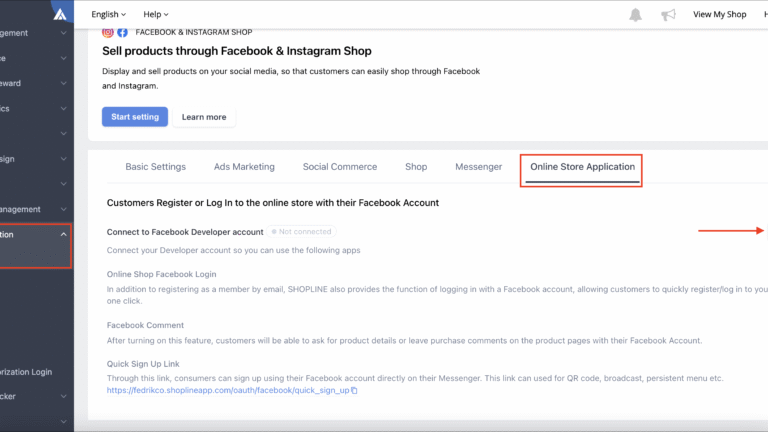Click 'Online Shop Facebook Login' heading
The height and width of the screenshot is (432, 768).
point(162,274)
